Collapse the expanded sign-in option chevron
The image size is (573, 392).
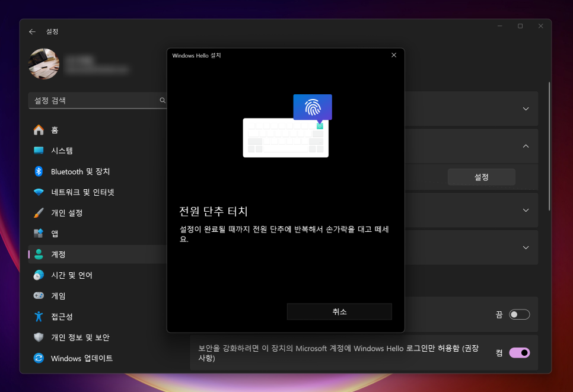[526, 146]
